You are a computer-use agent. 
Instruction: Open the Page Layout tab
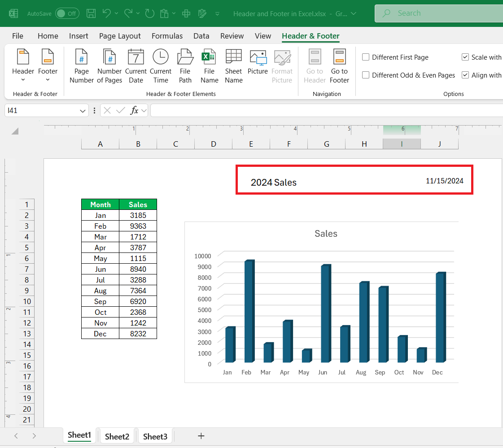tap(120, 36)
